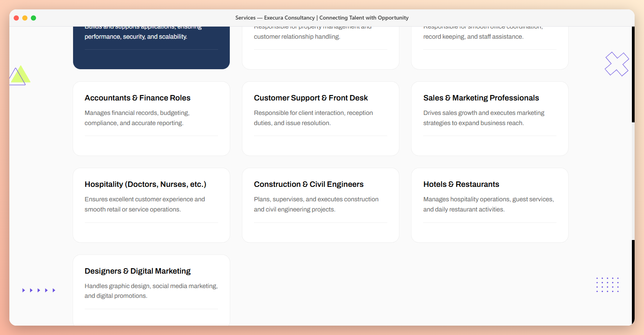Image resolution: width=644 pixels, height=335 pixels.
Task: Open Accountants & Finance Roles card title
Action: coord(138,98)
